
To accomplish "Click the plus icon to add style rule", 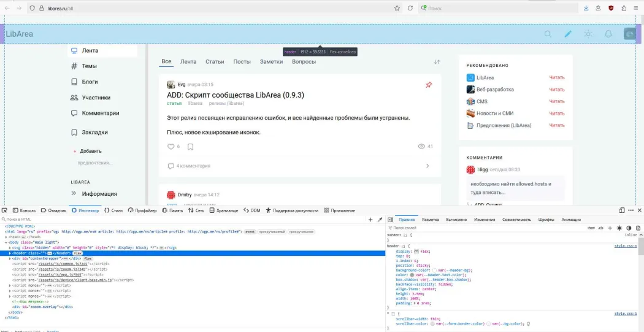I will point(610,228).
